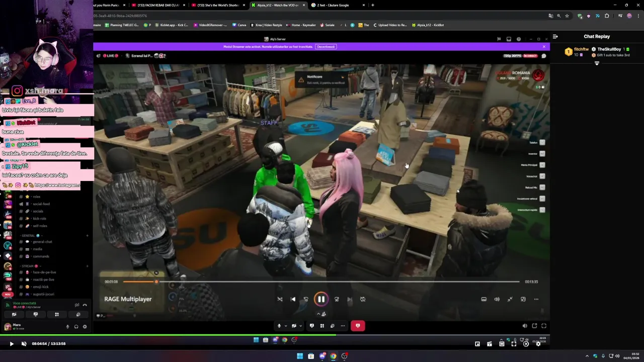Dismiss the purple streamer mode banner
The width and height of the screenshot is (644, 362).
pyautogui.click(x=544, y=47)
